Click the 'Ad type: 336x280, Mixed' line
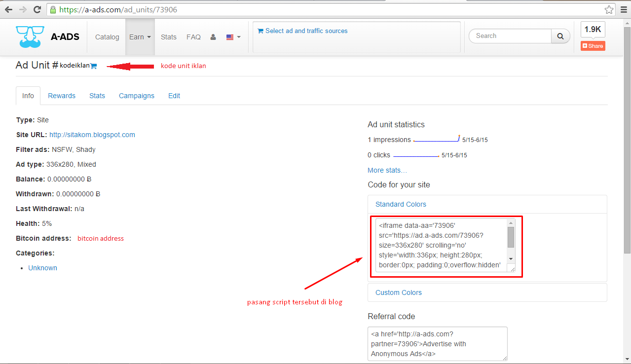631x364 pixels. click(x=56, y=164)
